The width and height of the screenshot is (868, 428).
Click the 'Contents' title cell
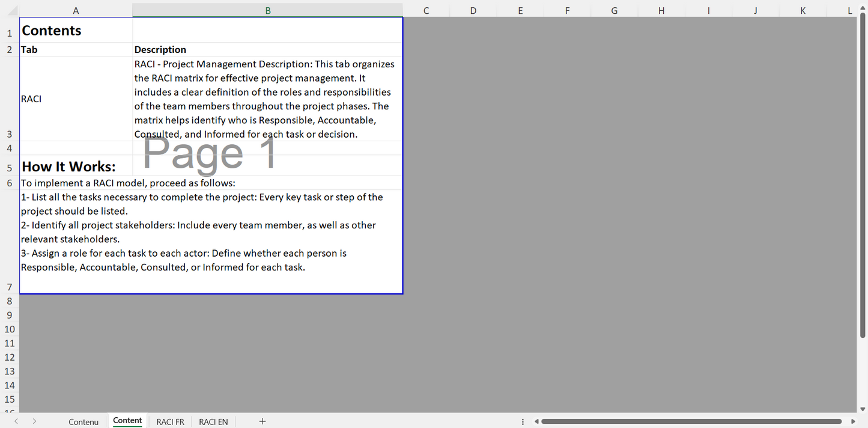76,30
